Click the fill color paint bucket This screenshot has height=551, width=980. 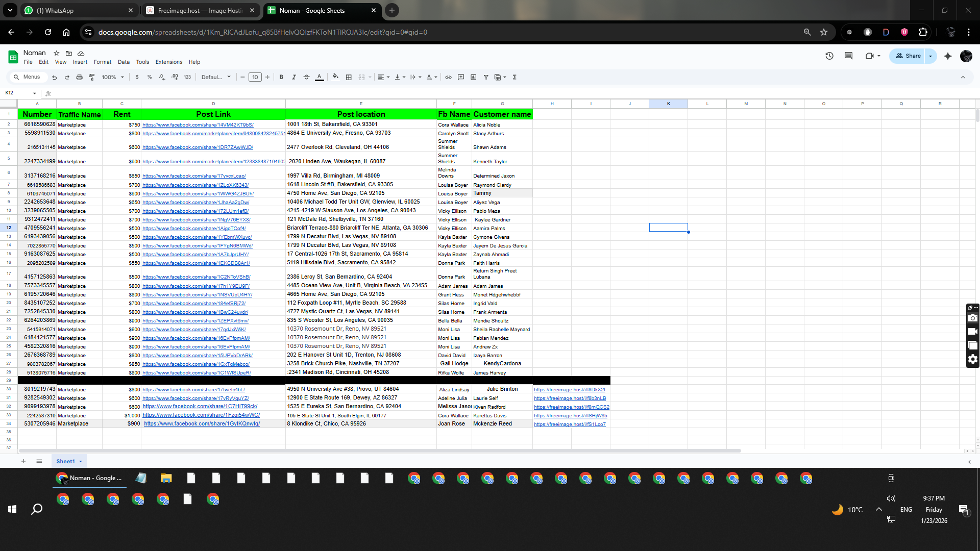tap(335, 77)
